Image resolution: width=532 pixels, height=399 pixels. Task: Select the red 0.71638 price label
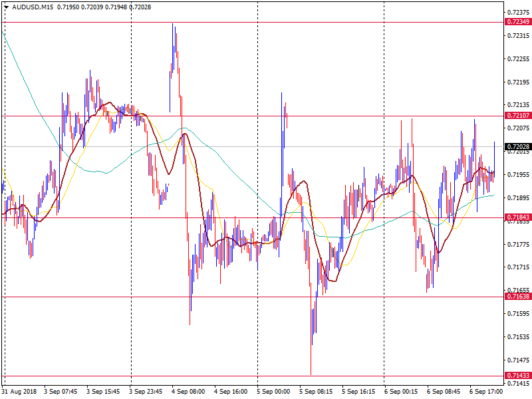517,297
